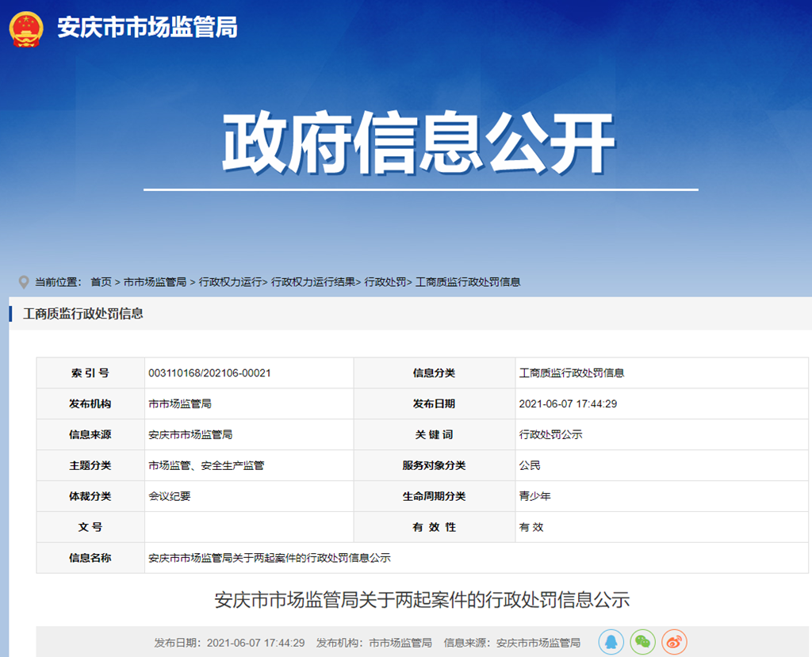Go to 行政权力运行结果 breadcrumb
The height and width of the screenshot is (657, 812).
[x=312, y=282]
